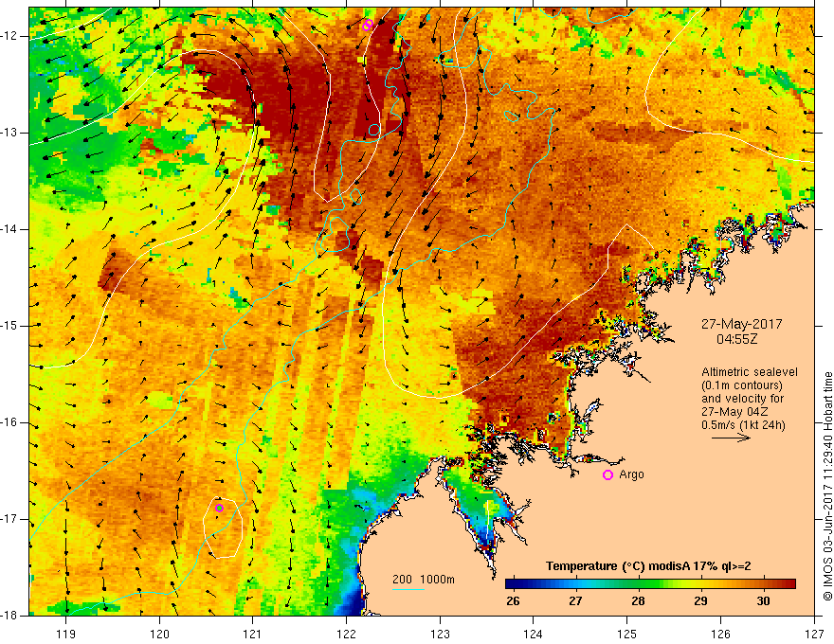
Task: Click the latitude label '-17'
Action: (10, 519)
